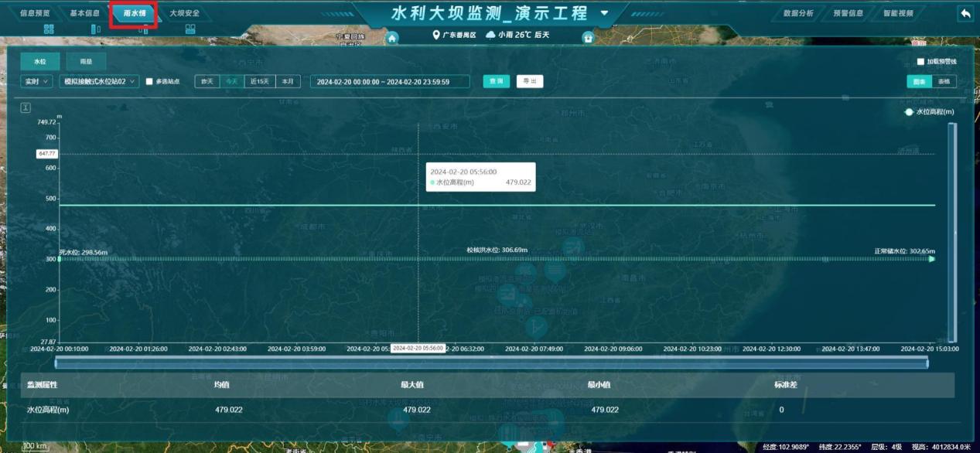Viewport: 980px width, 453px height.
Task: Switch to the 雨量 tab
Action: click(x=86, y=62)
